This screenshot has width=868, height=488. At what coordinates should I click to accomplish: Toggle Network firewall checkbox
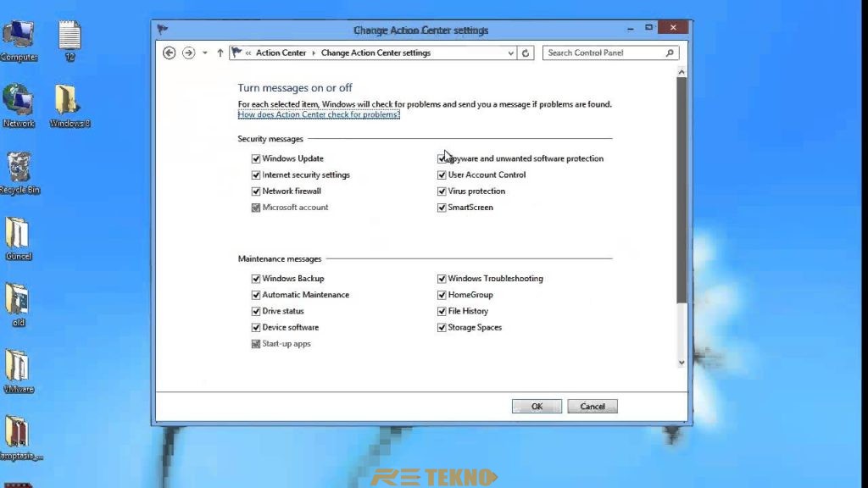point(256,191)
